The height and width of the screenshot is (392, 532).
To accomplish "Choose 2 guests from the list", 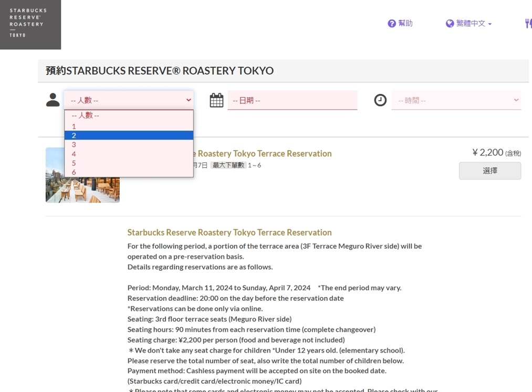I will click(x=129, y=135).
